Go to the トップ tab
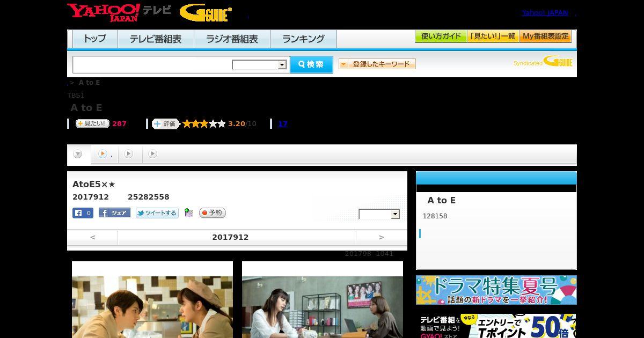The image size is (644, 338). tap(95, 39)
